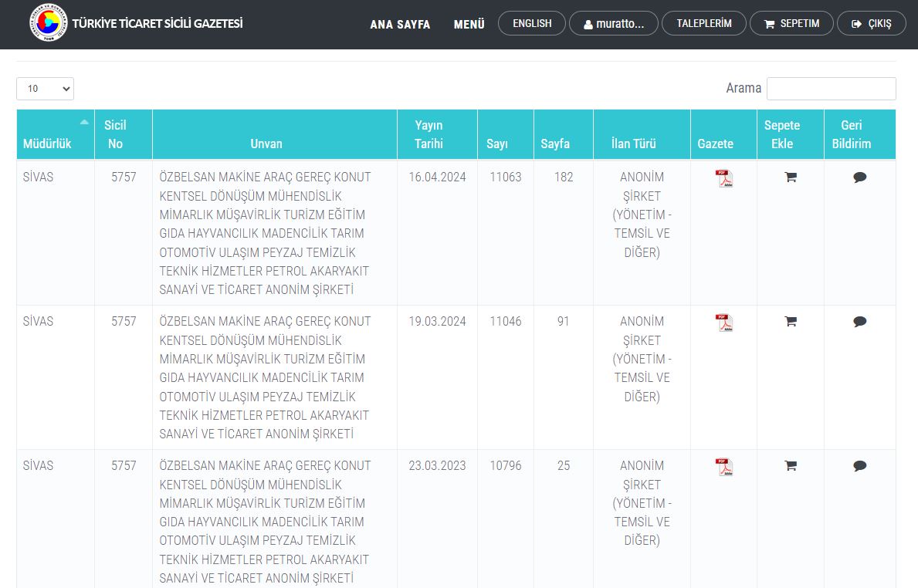The width and height of the screenshot is (918, 588).
Task: Click the Arama search input field
Action: point(831,89)
